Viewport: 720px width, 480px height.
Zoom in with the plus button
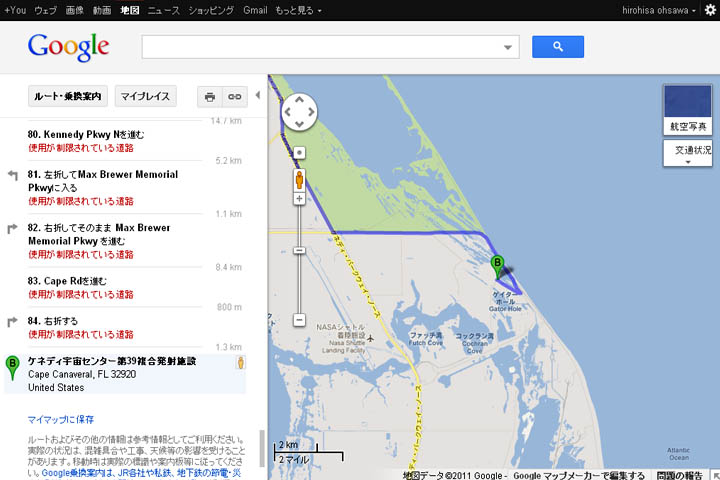299,198
